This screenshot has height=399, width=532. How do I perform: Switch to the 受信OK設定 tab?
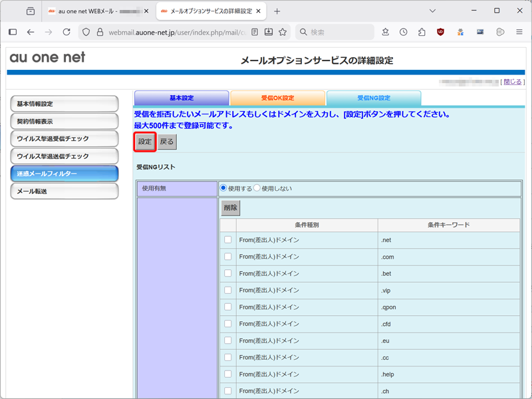(x=277, y=98)
